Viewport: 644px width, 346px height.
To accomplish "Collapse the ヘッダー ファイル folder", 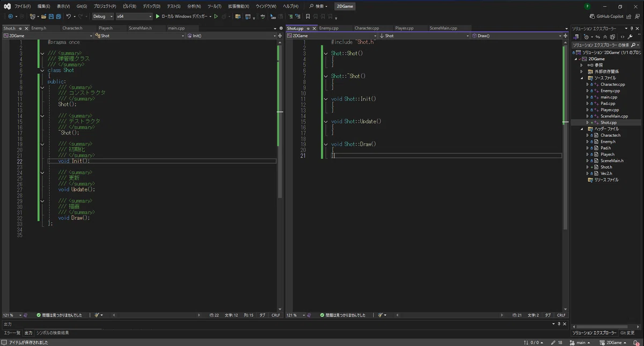I will [582, 129].
